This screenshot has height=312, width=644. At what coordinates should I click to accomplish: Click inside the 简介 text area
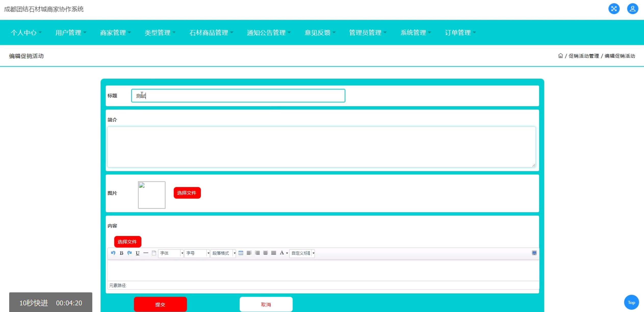[321, 147]
